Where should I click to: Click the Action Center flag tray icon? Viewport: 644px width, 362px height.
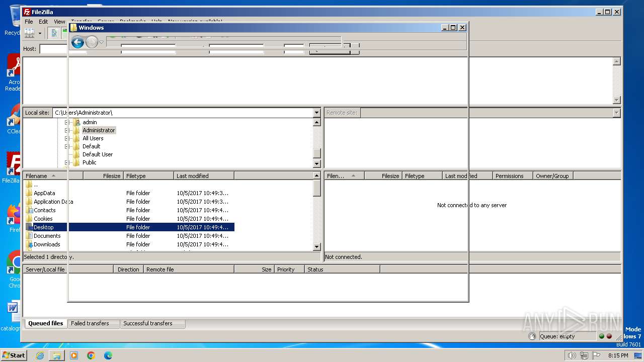[596, 355]
